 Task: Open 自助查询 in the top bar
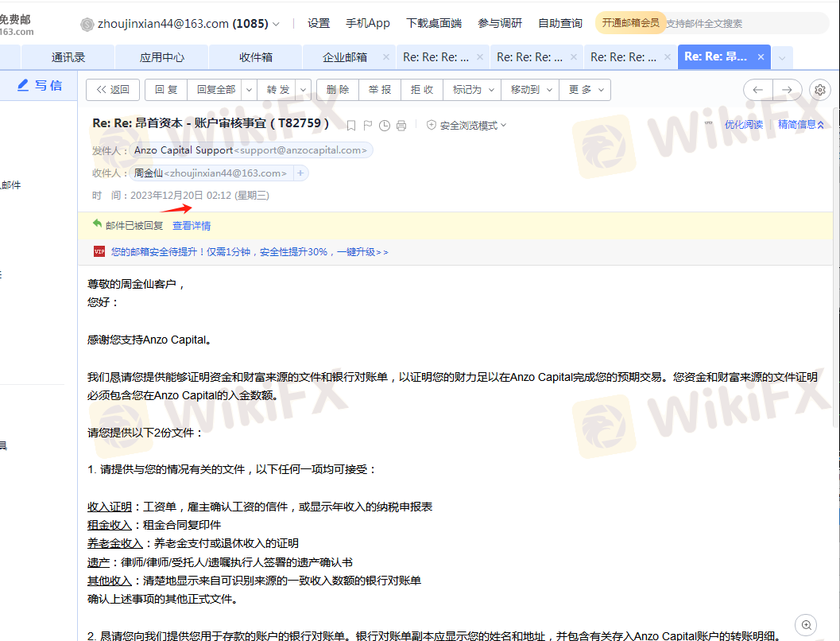559,24
